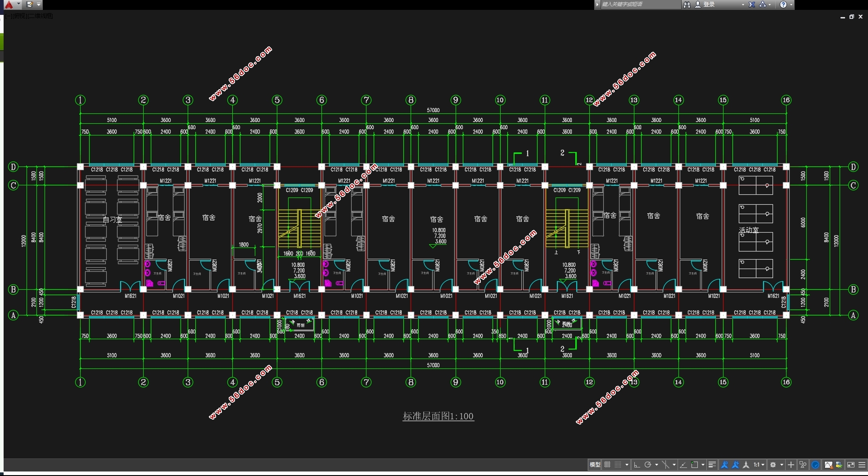
Task: Click the binoculars search icon
Action: pos(687,4)
